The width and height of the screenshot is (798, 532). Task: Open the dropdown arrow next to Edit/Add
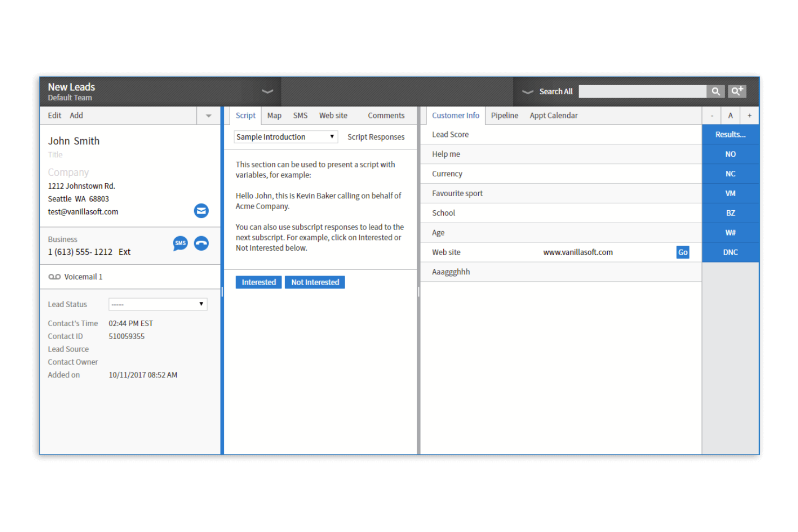209,116
